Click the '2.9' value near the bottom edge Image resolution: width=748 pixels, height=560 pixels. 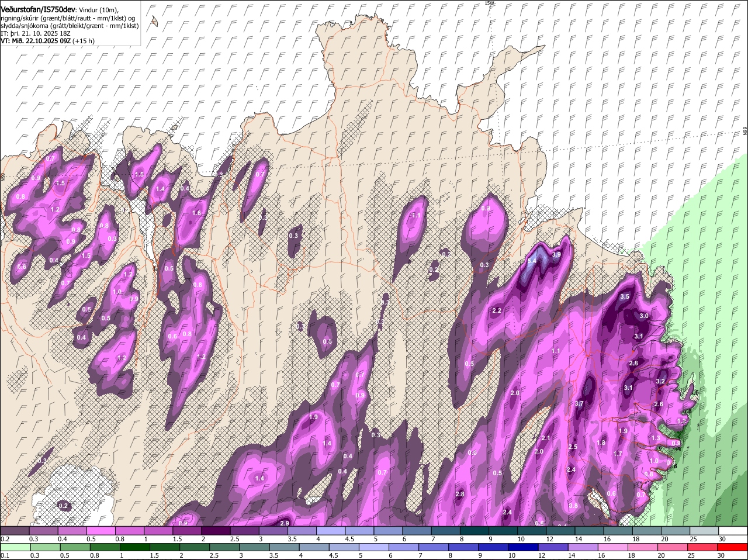[285, 523]
